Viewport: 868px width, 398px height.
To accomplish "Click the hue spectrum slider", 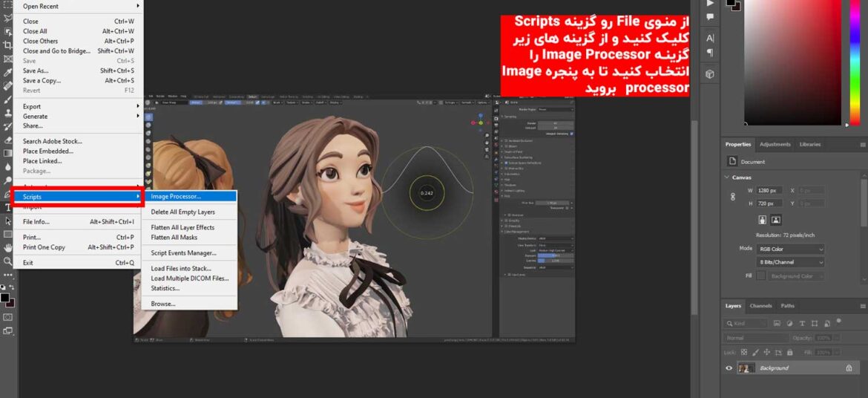I will tap(855, 62).
